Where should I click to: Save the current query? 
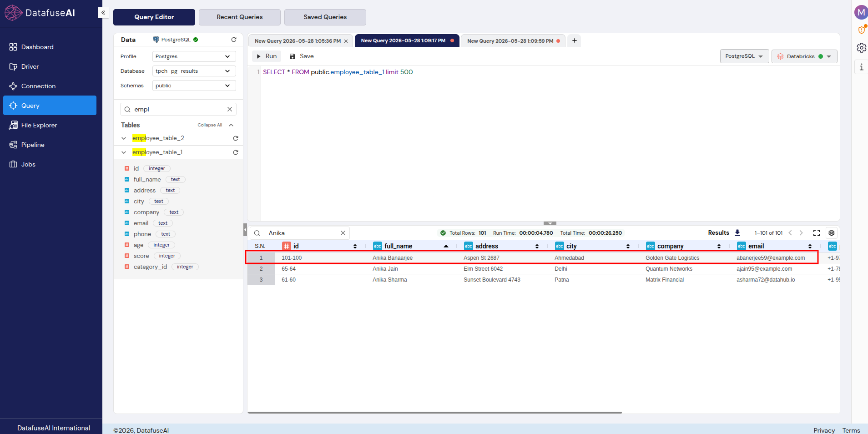[302, 56]
